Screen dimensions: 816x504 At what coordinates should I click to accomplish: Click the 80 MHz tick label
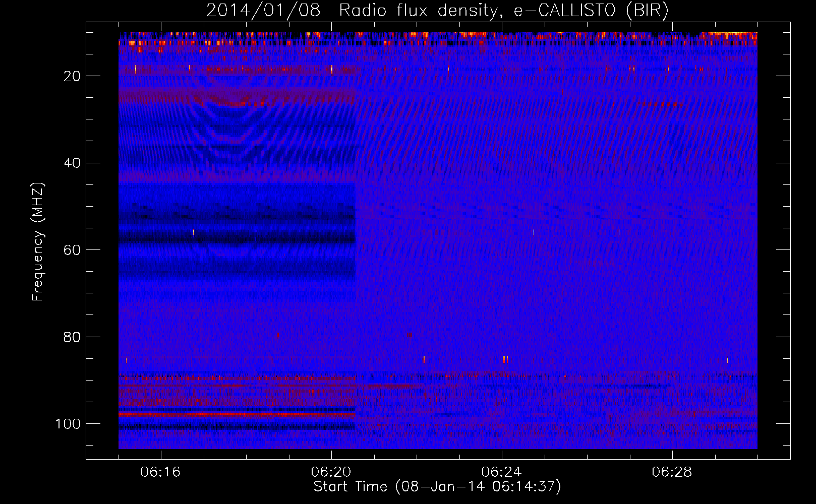(x=72, y=337)
